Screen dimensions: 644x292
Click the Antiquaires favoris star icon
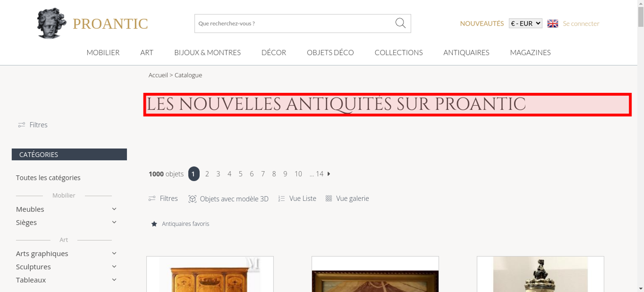click(154, 224)
